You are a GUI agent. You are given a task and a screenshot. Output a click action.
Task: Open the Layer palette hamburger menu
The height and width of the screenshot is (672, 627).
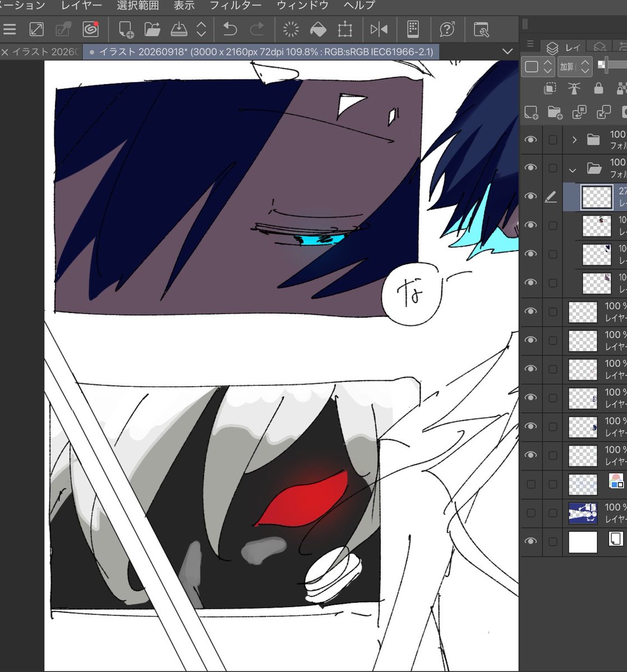[530, 44]
